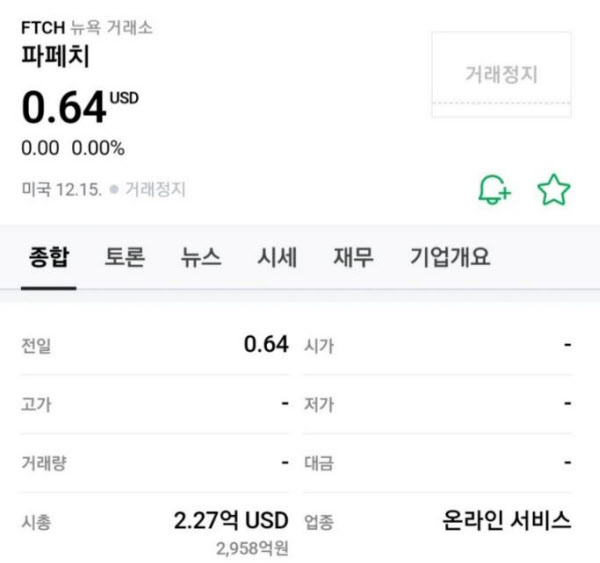Show the 기업개요 tab
Viewport: 600px width, 563px height.
(x=450, y=257)
